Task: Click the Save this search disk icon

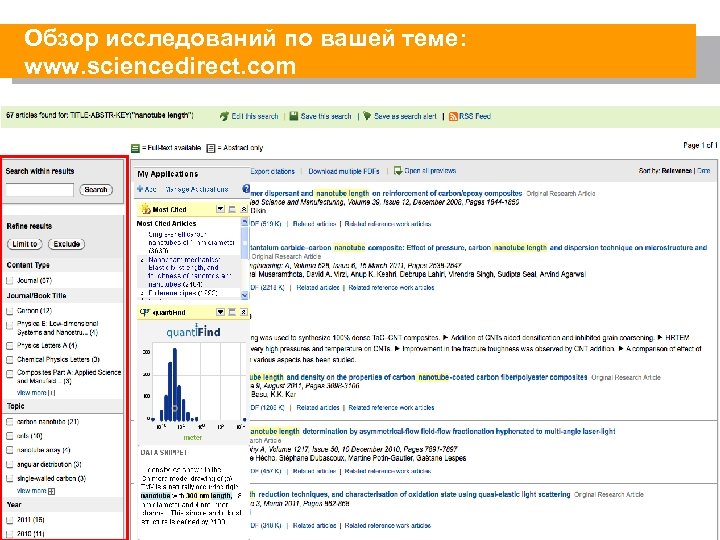Action: [x=294, y=116]
